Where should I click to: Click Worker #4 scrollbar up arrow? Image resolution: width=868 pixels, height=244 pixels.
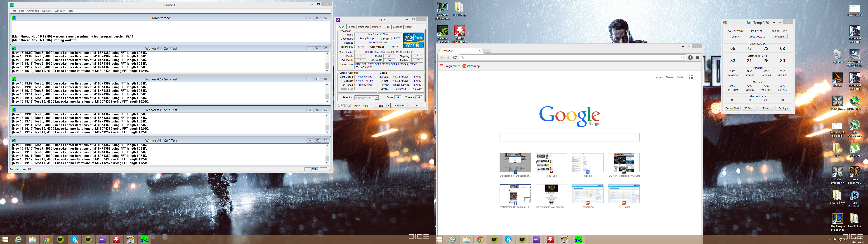(327, 145)
